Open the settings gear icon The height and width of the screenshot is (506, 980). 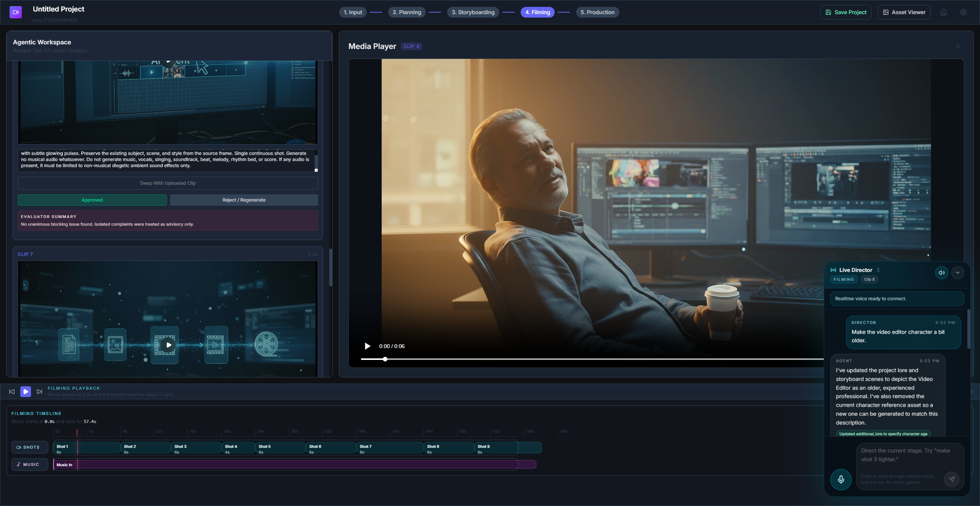963,12
